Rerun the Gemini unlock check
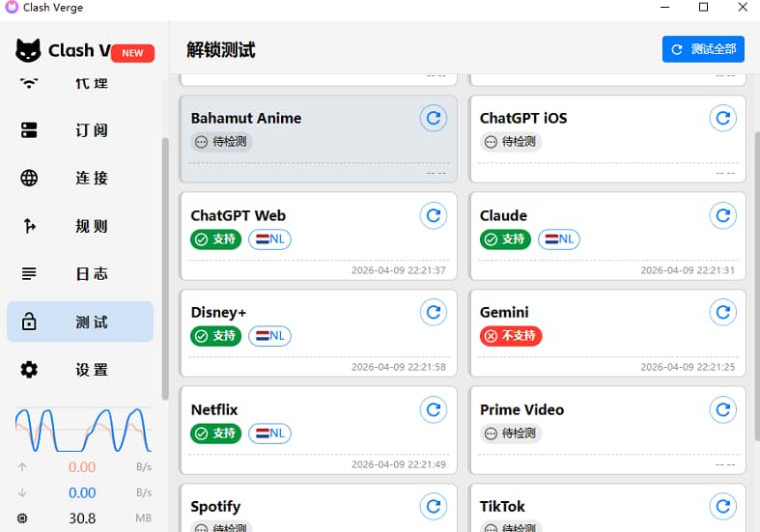Image resolution: width=760 pixels, height=532 pixels. pos(722,312)
